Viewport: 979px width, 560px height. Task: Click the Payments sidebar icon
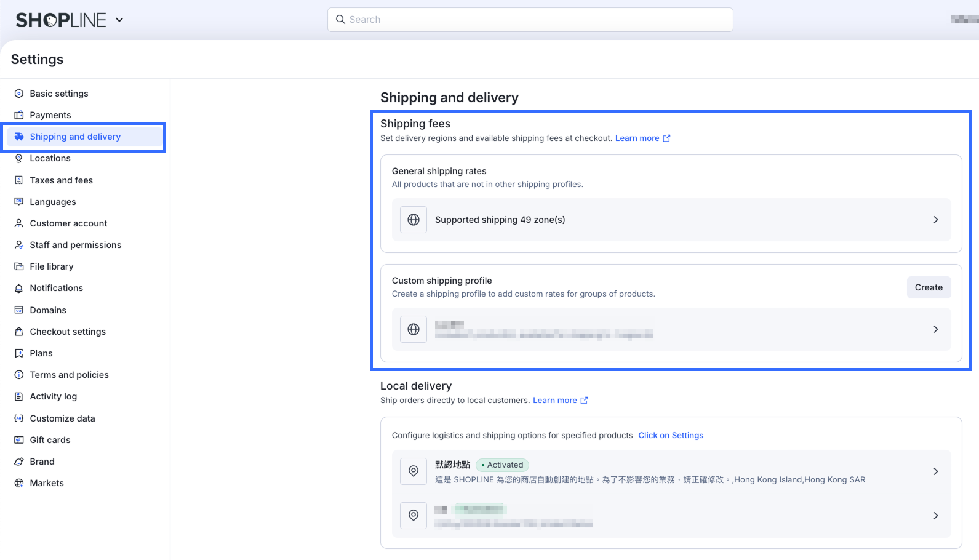[x=19, y=115]
